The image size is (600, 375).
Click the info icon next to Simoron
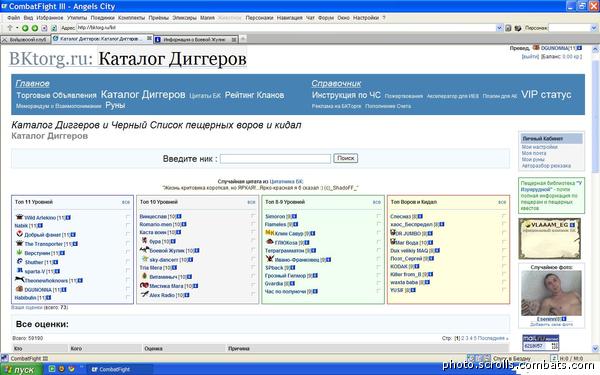[294, 216]
